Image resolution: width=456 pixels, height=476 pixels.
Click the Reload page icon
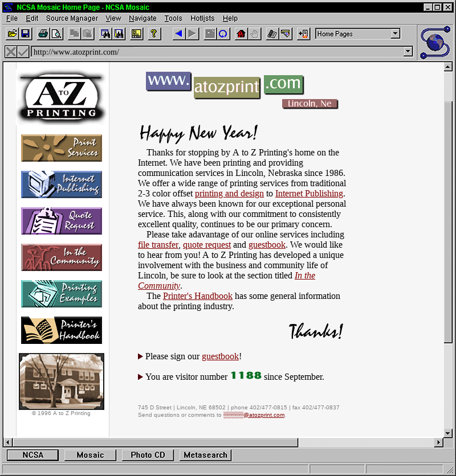[223, 34]
